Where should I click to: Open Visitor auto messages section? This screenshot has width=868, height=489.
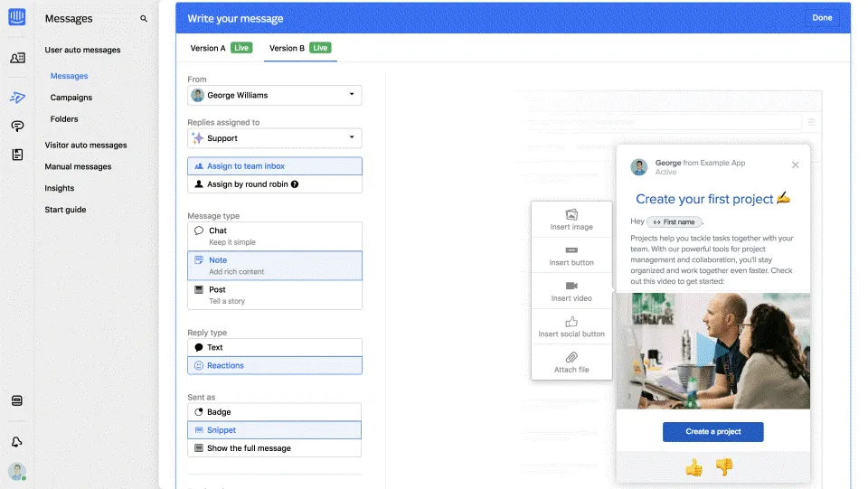coord(86,145)
